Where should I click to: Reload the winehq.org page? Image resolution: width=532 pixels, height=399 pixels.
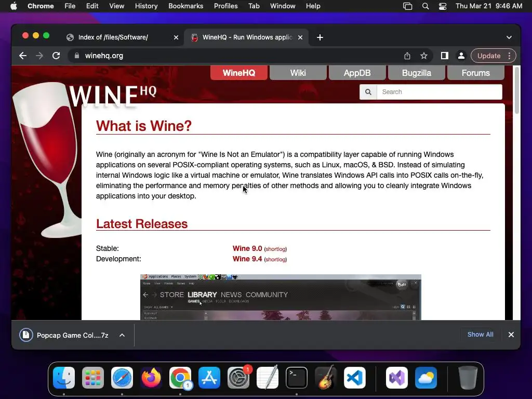(x=56, y=56)
